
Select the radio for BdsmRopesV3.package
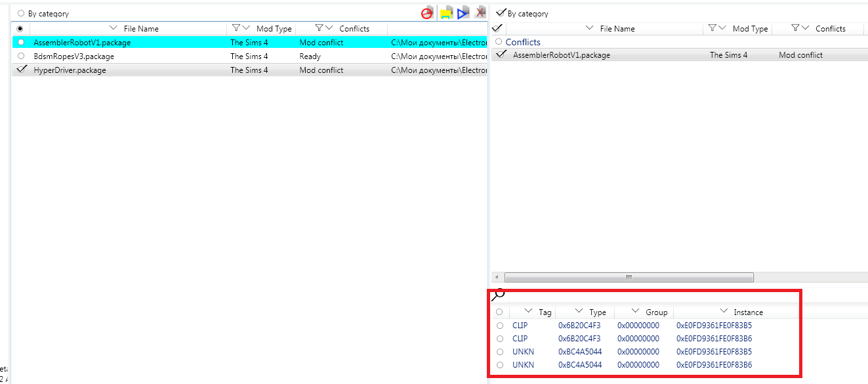[x=21, y=56]
